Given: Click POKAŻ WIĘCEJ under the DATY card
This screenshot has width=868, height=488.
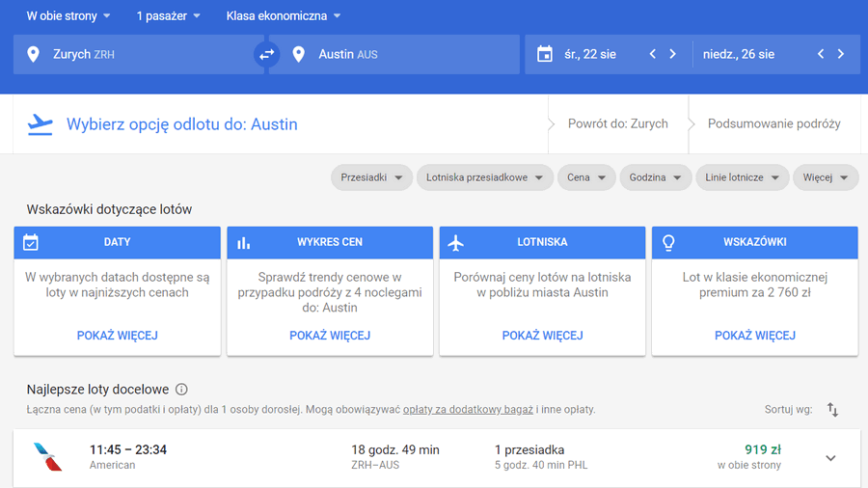Looking at the screenshot, I should [118, 336].
